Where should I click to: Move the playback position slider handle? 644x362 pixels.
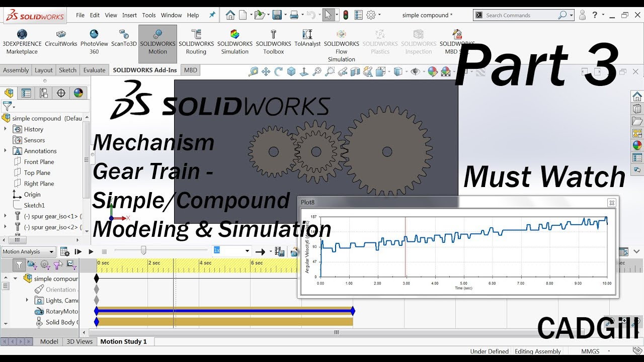click(143, 250)
